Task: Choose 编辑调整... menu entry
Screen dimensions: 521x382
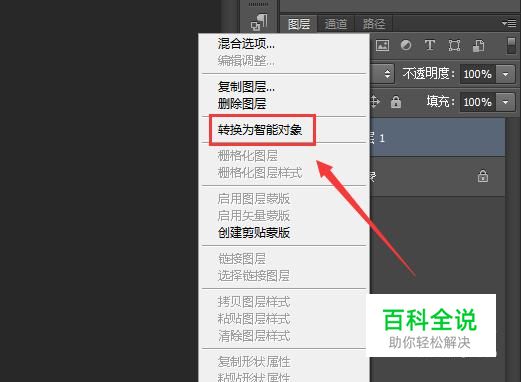Action: 246,61
